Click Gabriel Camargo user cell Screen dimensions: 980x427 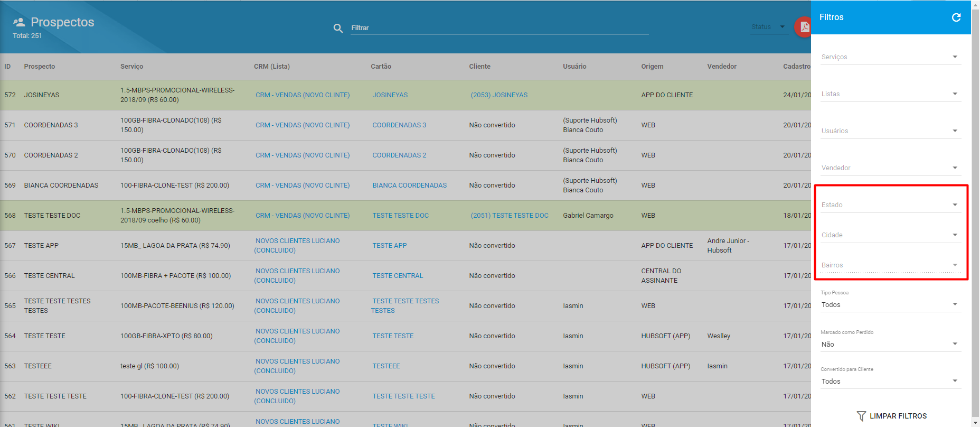point(588,216)
